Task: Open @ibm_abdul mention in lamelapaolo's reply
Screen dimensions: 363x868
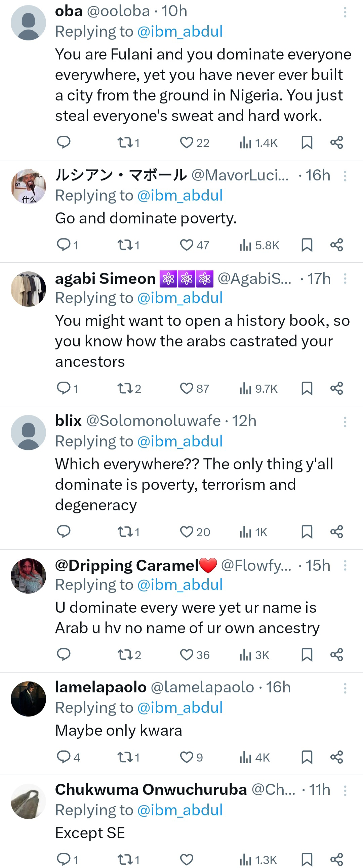Action: pyautogui.click(x=180, y=708)
